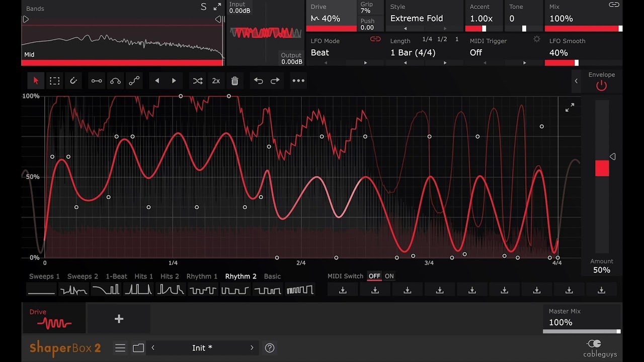644x362 pixels.
Task: Set MIDI Switch to OFF
Action: coord(374,276)
